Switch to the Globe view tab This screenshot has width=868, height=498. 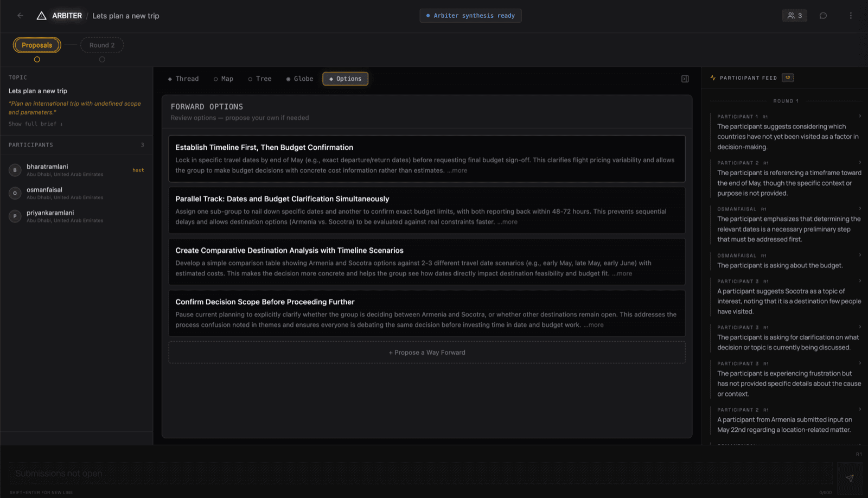click(300, 79)
